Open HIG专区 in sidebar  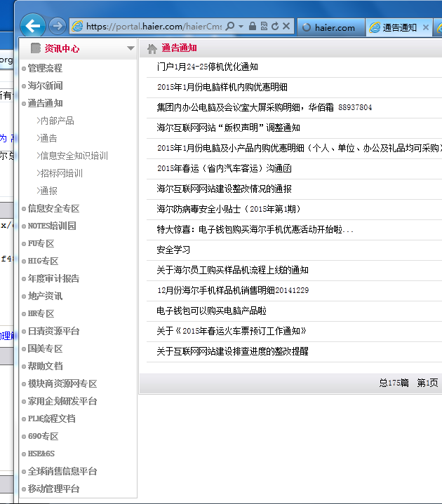pos(43,261)
